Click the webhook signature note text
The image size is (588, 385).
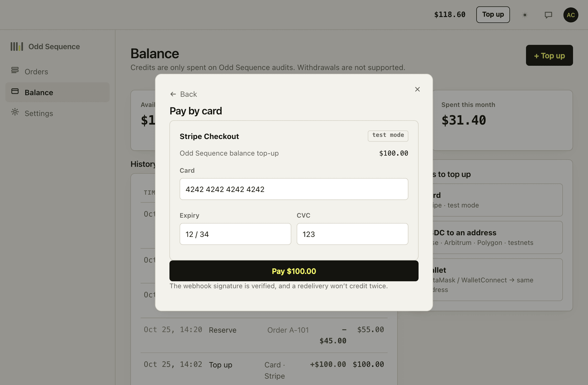point(279,286)
